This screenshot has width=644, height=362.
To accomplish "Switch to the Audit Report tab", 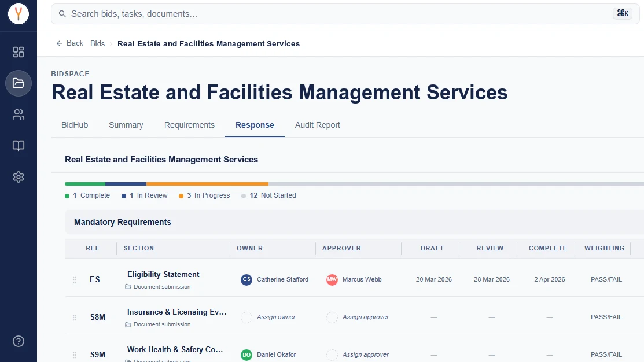I will (318, 125).
